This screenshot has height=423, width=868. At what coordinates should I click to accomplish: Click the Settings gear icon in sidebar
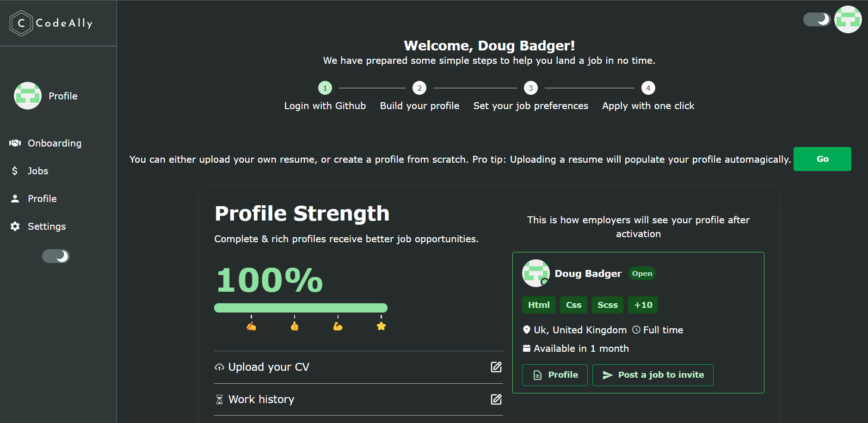click(x=15, y=227)
